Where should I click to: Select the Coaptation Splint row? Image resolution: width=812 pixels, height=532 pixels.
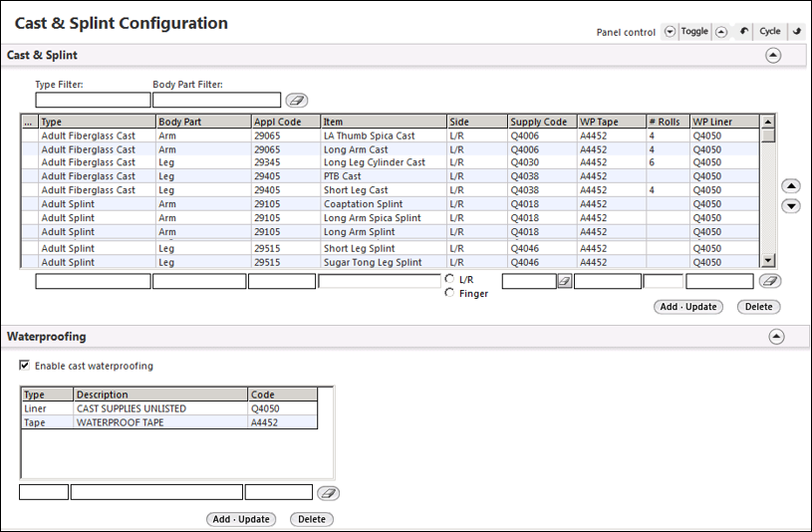391,204
